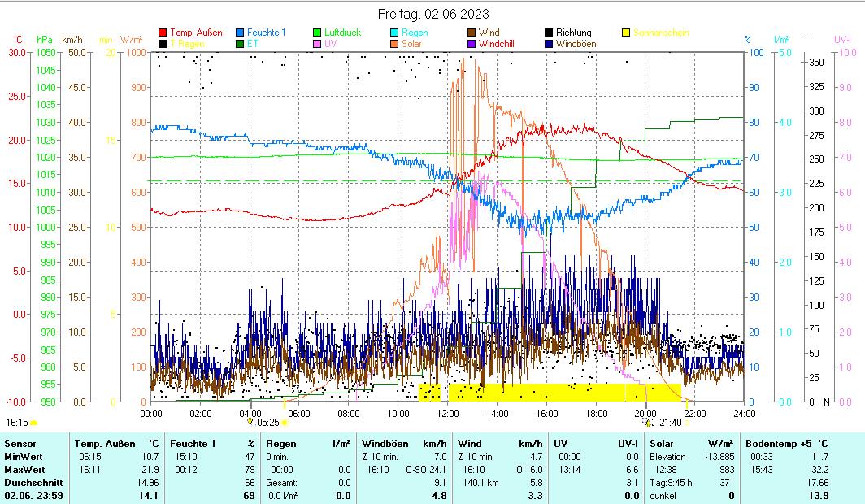Click the cyan Regen legend swatch
Screen dimensions: 865x504
[x=394, y=33]
